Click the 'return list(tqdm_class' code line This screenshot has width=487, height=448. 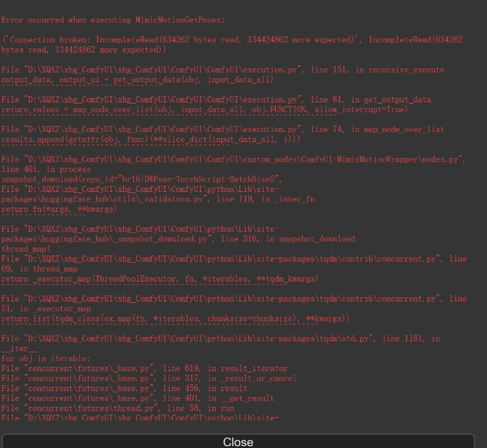[x=175, y=318]
